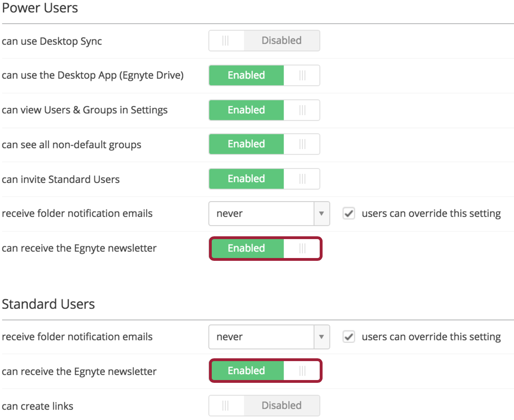This screenshot has height=420, width=514.
Task: Toggle Desktop App (Egnyte Drive) switch
Action: [x=264, y=75]
